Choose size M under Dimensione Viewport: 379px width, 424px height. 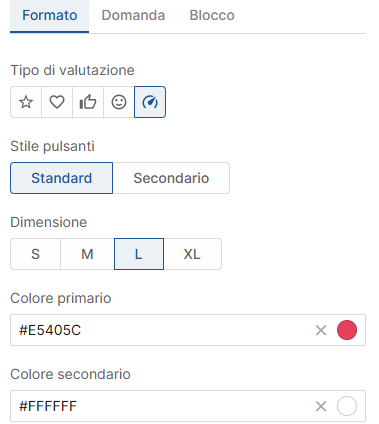click(x=87, y=254)
